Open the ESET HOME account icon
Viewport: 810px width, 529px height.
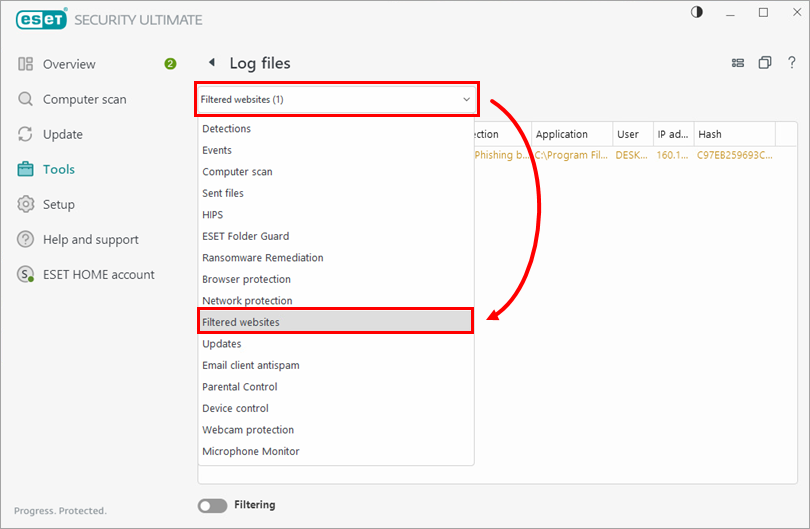[x=26, y=274]
